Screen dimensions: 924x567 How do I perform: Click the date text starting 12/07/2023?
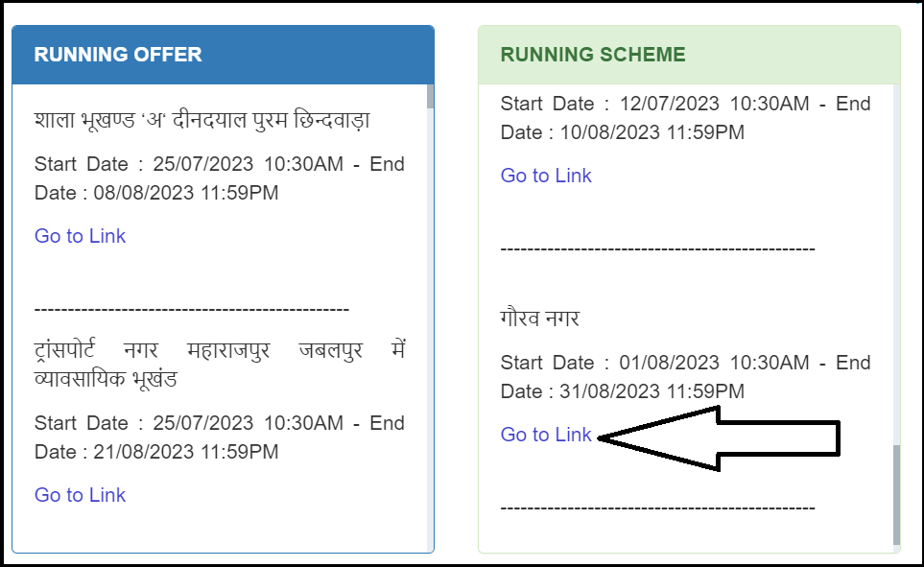click(685, 118)
